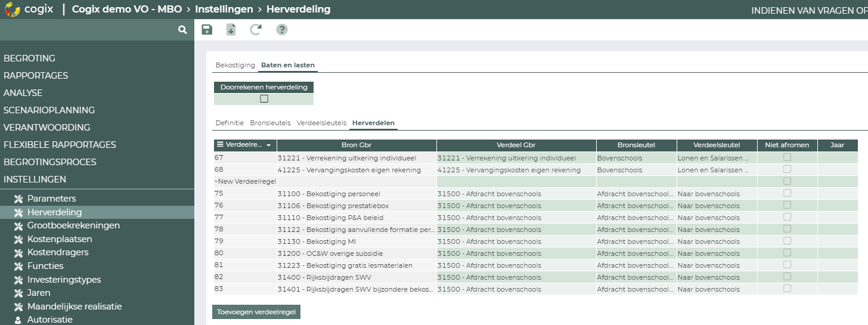Select cell 31200 - OC&W overige subsidie
This screenshot has height=325, width=868.
(x=356, y=253)
